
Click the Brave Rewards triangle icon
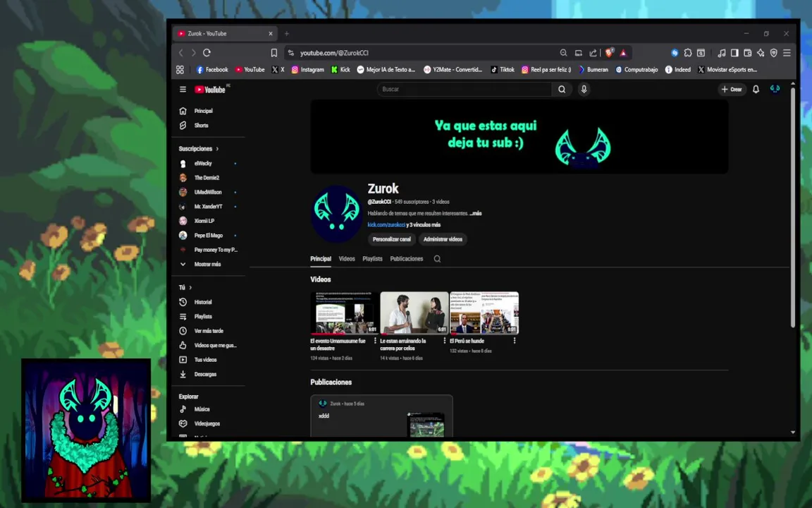623,53
